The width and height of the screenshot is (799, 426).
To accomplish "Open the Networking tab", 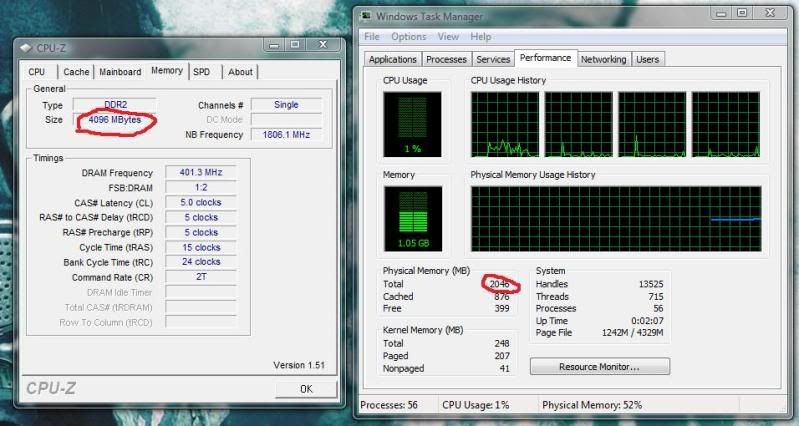I will click(603, 60).
